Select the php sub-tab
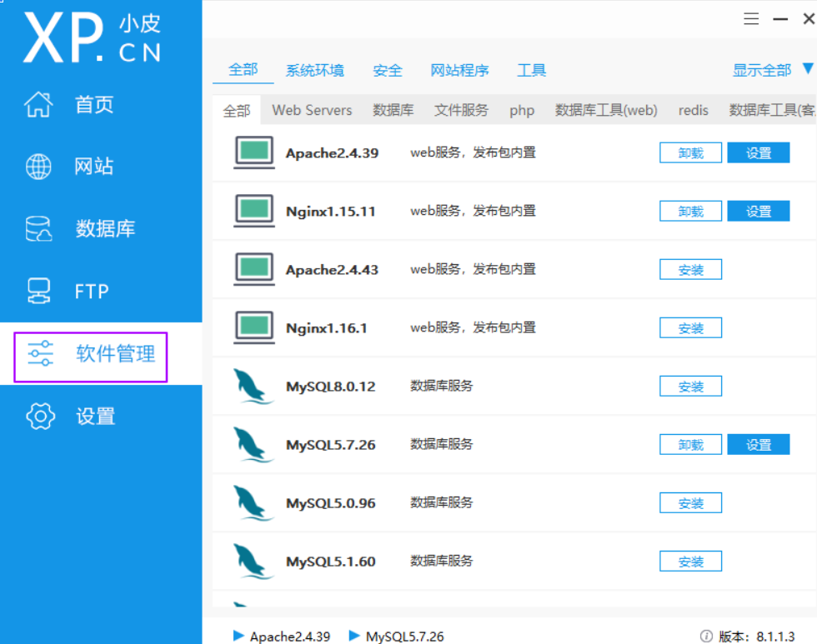 click(x=522, y=111)
